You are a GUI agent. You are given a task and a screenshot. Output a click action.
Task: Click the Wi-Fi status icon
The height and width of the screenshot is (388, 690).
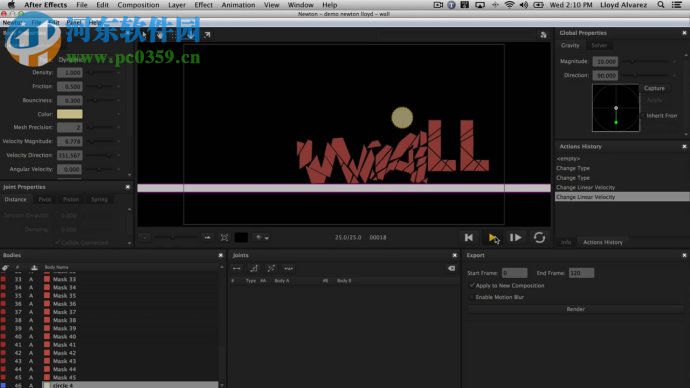click(509, 5)
